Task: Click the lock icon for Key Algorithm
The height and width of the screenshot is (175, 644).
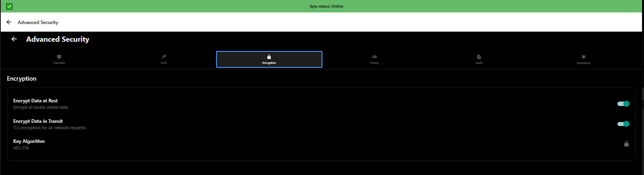Action: point(626,144)
